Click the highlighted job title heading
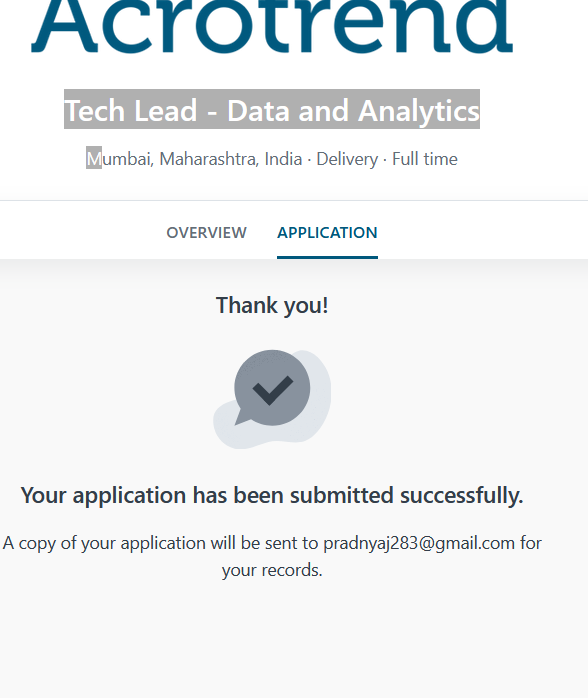This screenshot has height=698, width=588. [272, 110]
